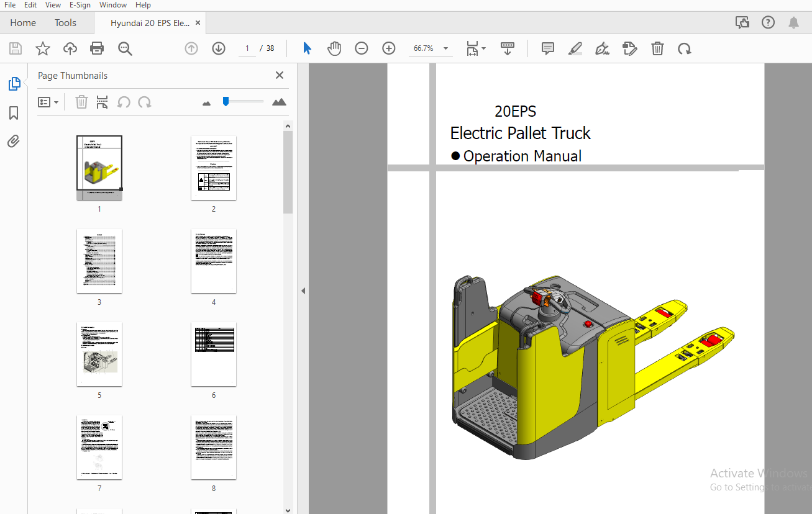Adjust the thumbnail size slider handle

[x=226, y=101]
